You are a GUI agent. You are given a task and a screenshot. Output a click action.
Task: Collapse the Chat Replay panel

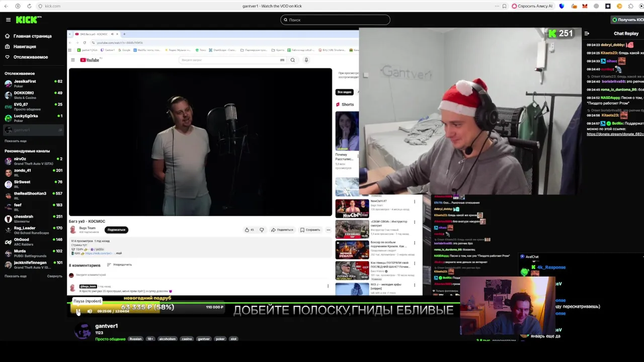587,34
